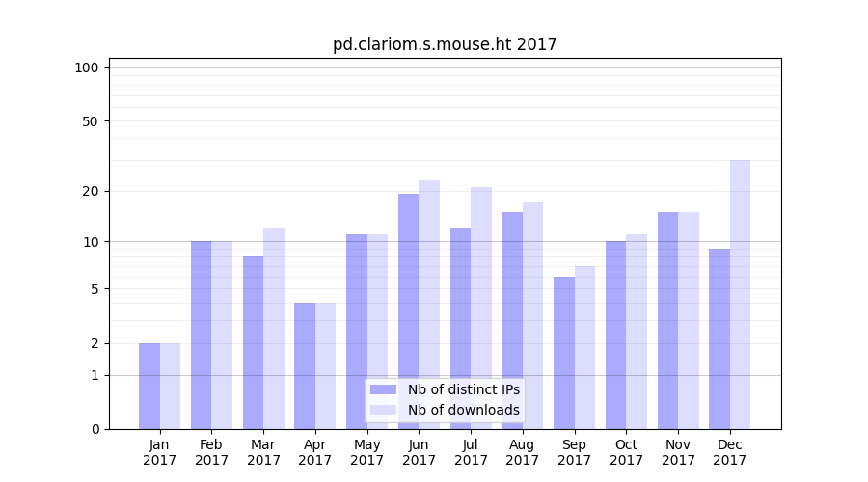Click the December distinct IPs bar
Image resolution: width=868 pixels, height=482 pixels.
tap(719, 338)
